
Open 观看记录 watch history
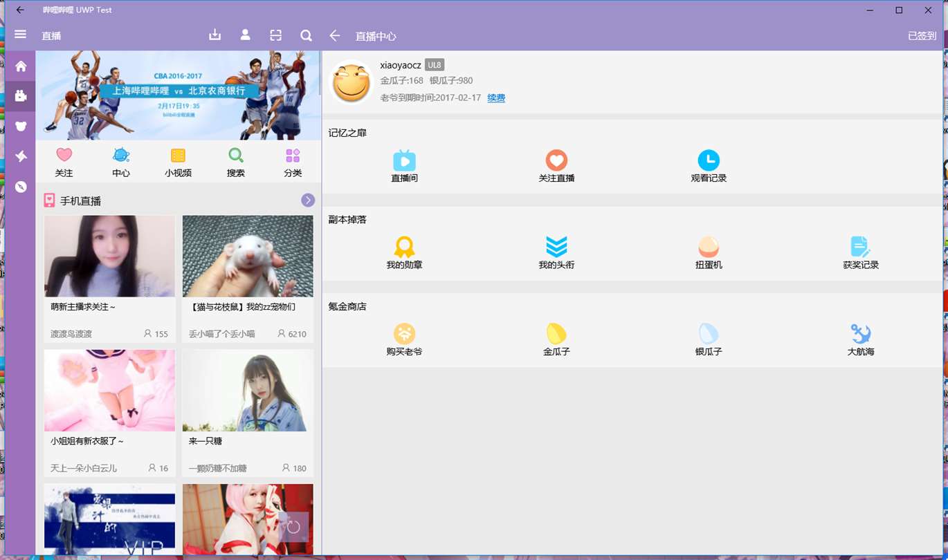pyautogui.click(x=709, y=167)
